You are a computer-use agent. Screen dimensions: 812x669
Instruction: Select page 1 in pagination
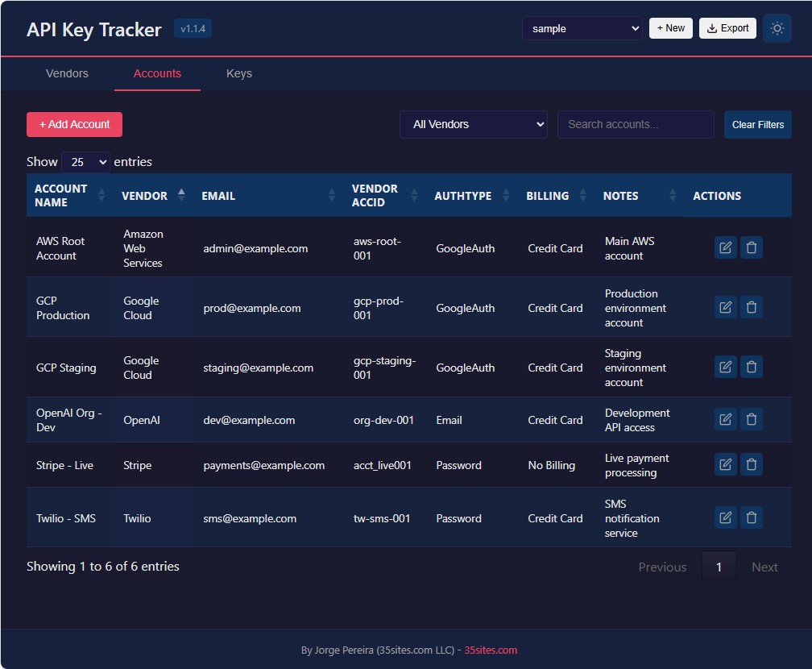(719, 567)
